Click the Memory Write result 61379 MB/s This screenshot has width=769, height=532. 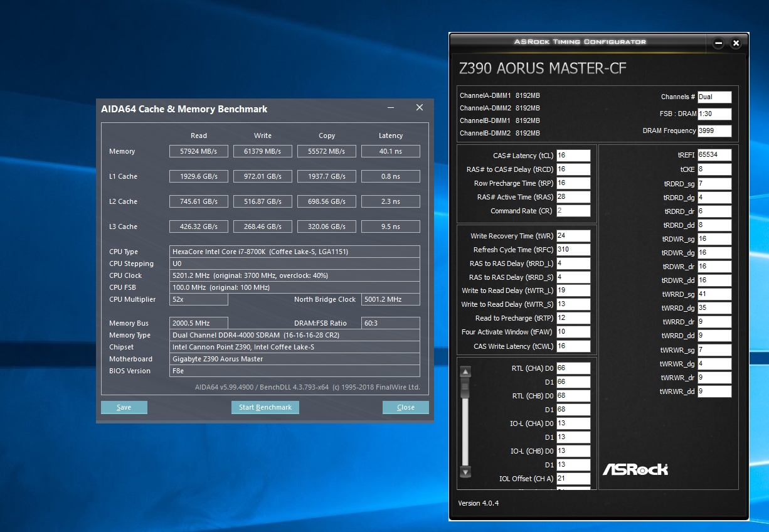pos(263,151)
